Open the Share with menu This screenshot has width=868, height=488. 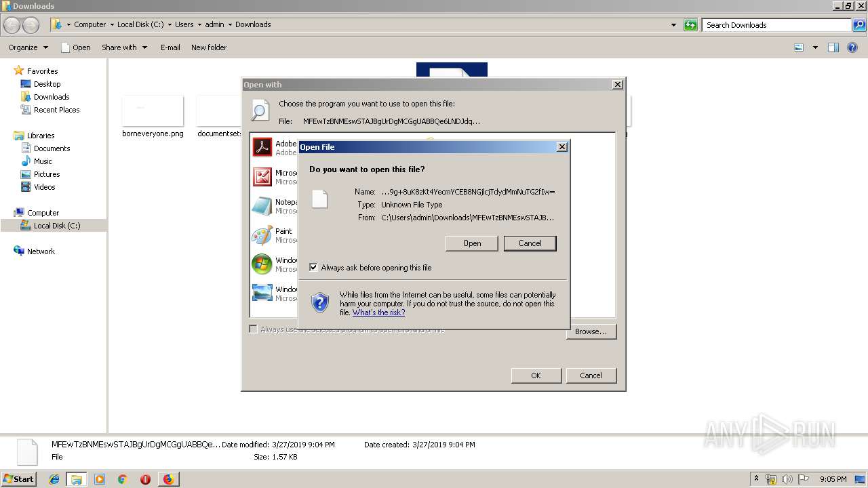point(124,47)
